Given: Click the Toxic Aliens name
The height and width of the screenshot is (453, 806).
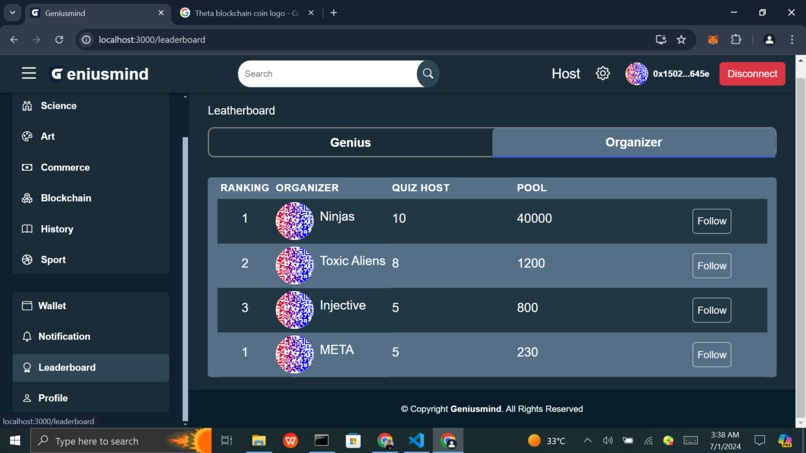Looking at the screenshot, I should 353,261.
